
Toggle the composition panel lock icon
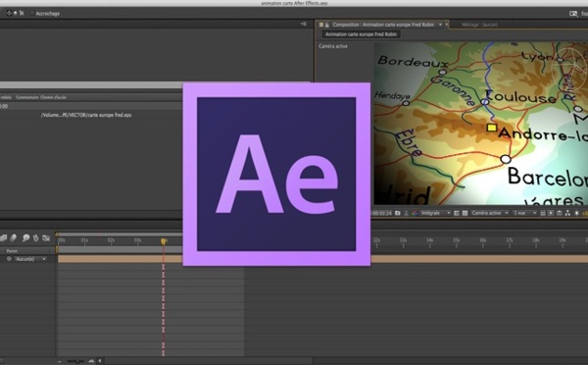(x=327, y=25)
